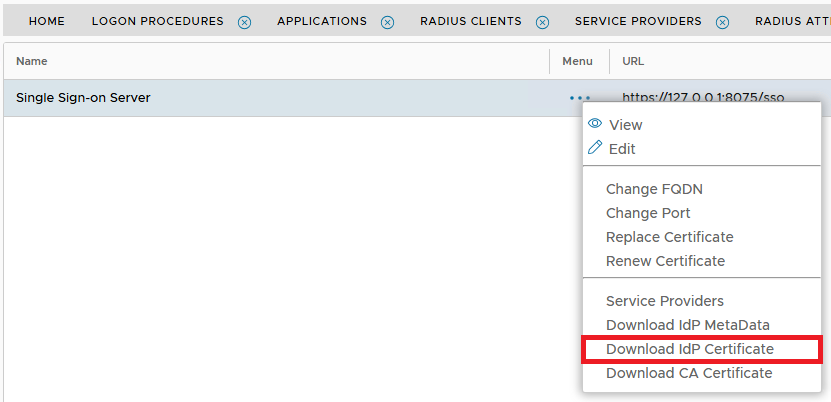This screenshot has width=831, height=402.
Task: Close the Service Providers tab
Action: (x=722, y=22)
